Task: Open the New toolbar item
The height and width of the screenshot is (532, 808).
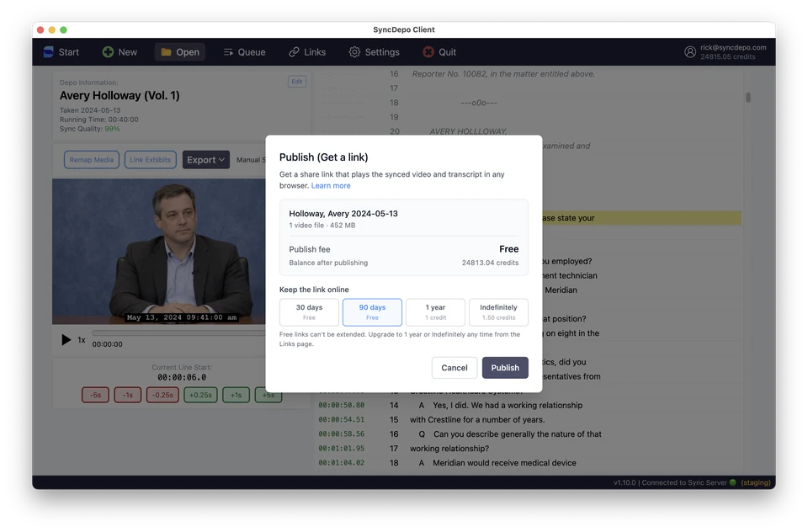Action: (x=120, y=52)
